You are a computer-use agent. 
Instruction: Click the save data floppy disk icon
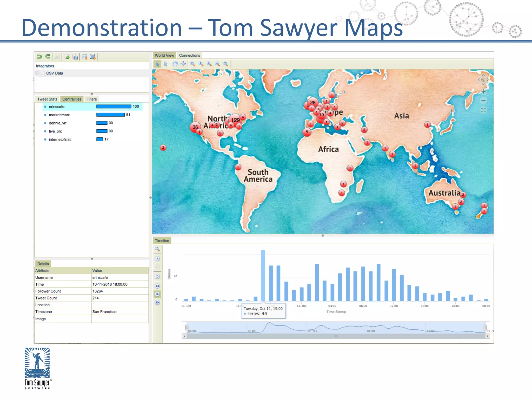(x=75, y=57)
